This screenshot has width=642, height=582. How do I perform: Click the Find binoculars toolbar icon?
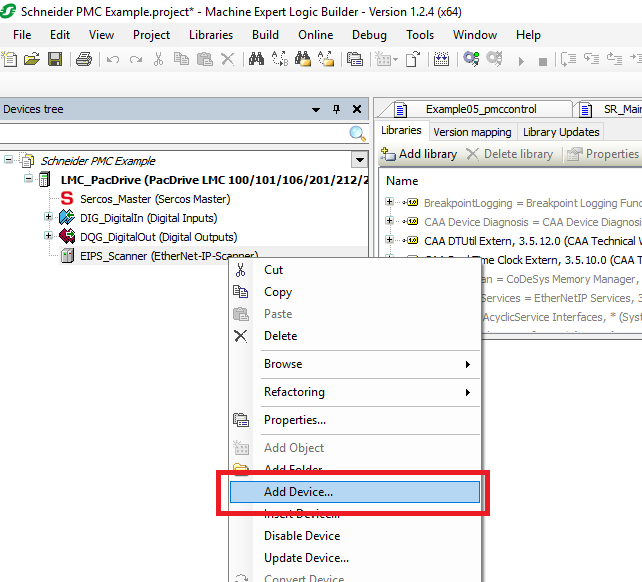(256, 59)
